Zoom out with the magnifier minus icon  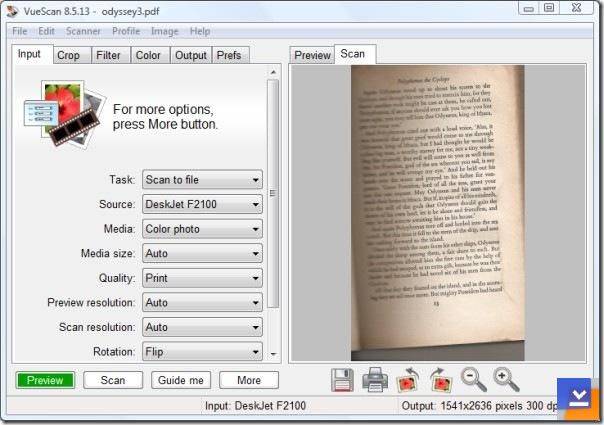(473, 380)
